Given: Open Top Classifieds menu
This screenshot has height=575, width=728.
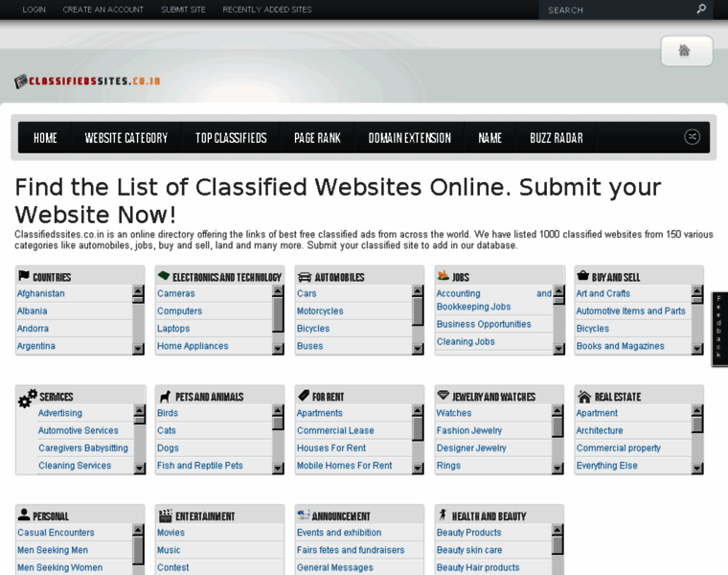Looking at the screenshot, I should click(x=231, y=137).
